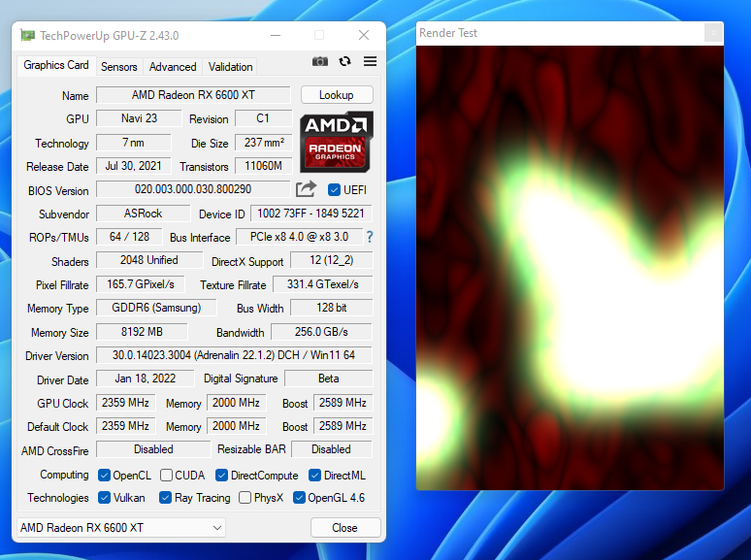This screenshot has height=560, width=751.
Task: Switch to the Advanced tab
Action: (173, 67)
